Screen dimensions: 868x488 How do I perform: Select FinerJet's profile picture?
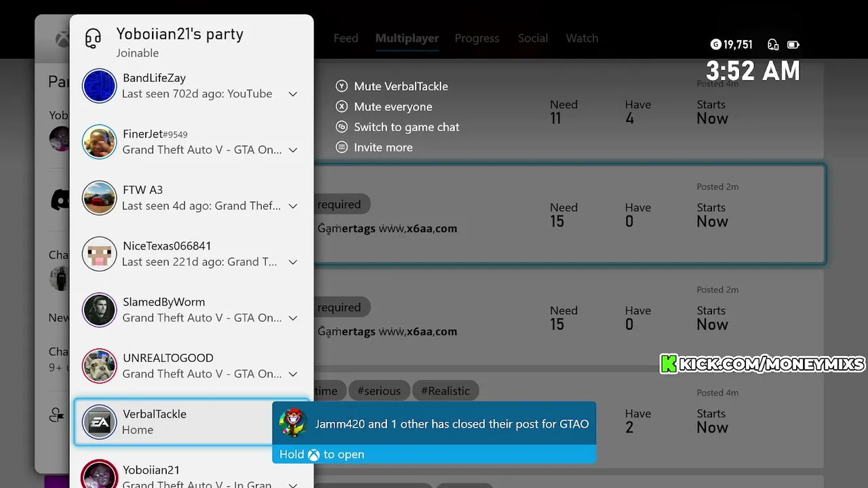click(99, 142)
